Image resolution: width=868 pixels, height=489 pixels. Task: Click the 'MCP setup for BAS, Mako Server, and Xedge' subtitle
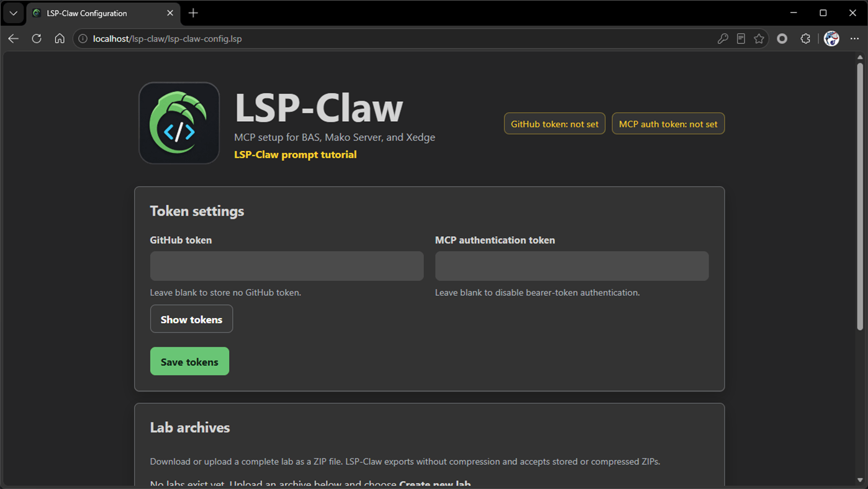(335, 137)
